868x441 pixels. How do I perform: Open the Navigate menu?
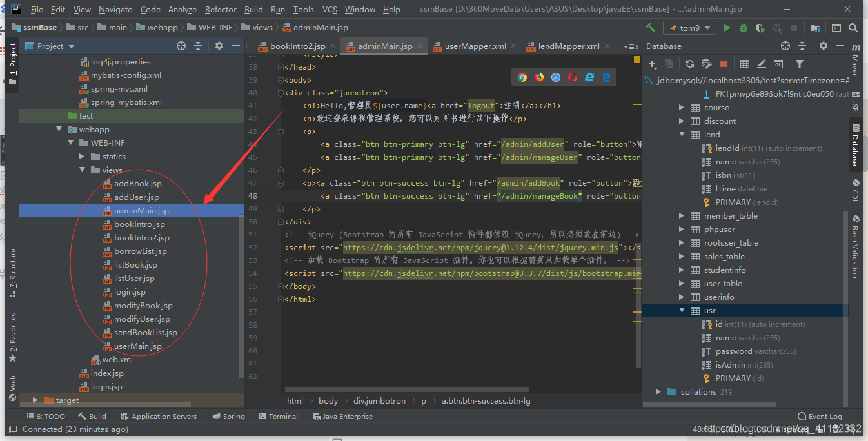pyautogui.click(x=115, y=9)
